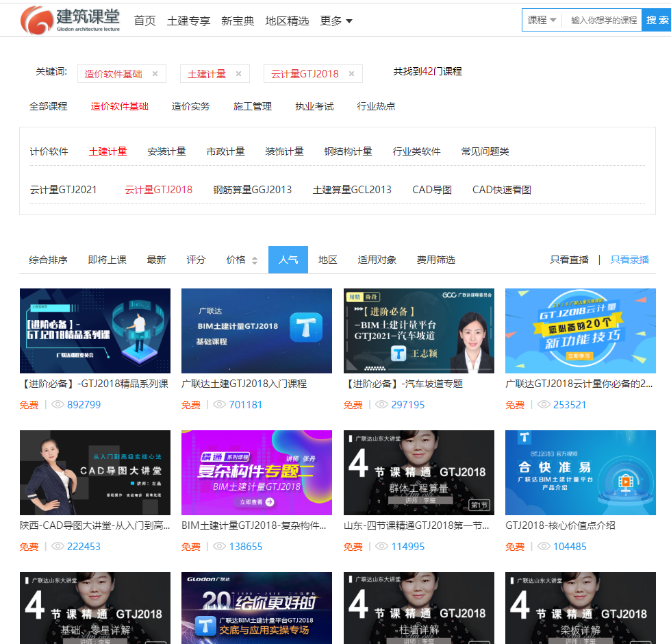Remove the 造价软件基础 keyword tag
Viewport: 671px width, 644px height.
tap(155, 74)
